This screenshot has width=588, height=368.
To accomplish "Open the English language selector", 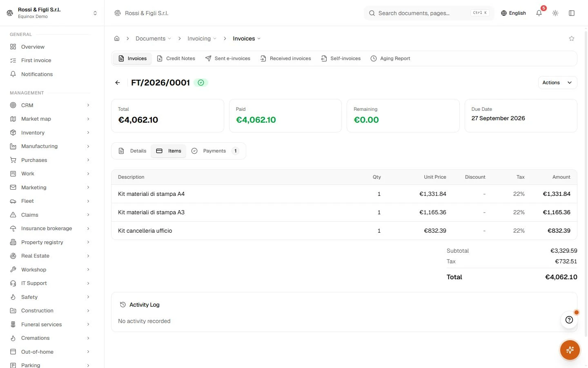I will (513, 13).
